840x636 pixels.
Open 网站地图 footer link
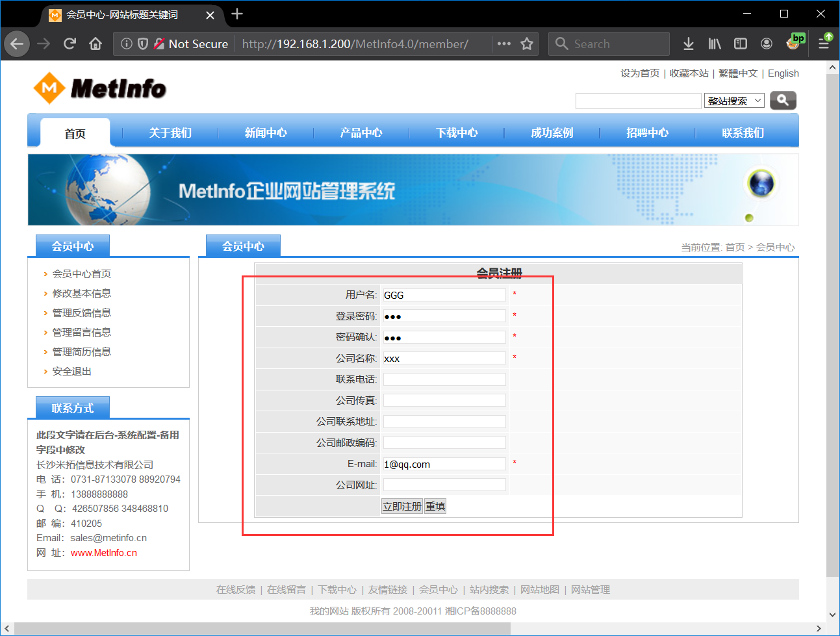click(x=540, y=590)
